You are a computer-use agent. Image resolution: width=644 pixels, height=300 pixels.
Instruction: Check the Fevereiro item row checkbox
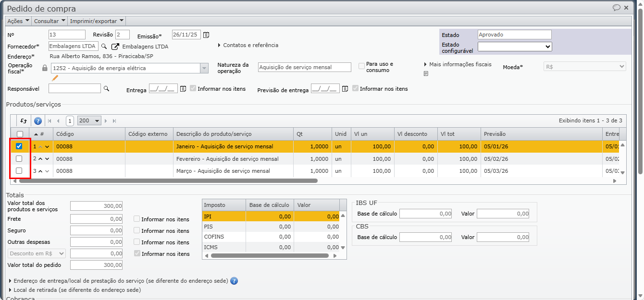pyautogui.click(x=19, y=159)
